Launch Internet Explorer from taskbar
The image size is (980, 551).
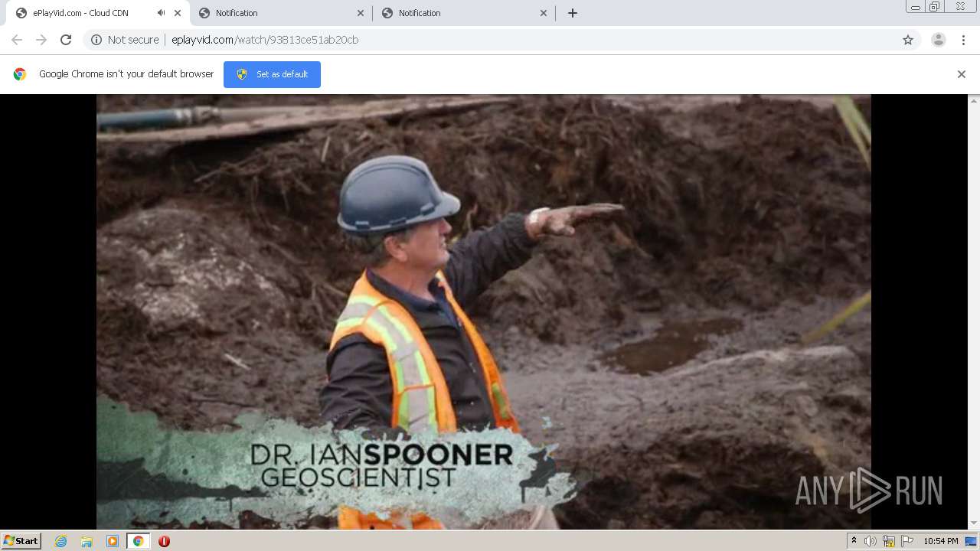tap(61, 541)
